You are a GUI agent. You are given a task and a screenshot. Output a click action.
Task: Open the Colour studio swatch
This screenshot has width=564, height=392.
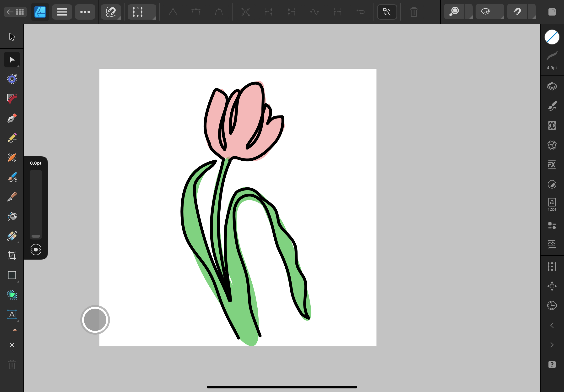click(552, 37)
